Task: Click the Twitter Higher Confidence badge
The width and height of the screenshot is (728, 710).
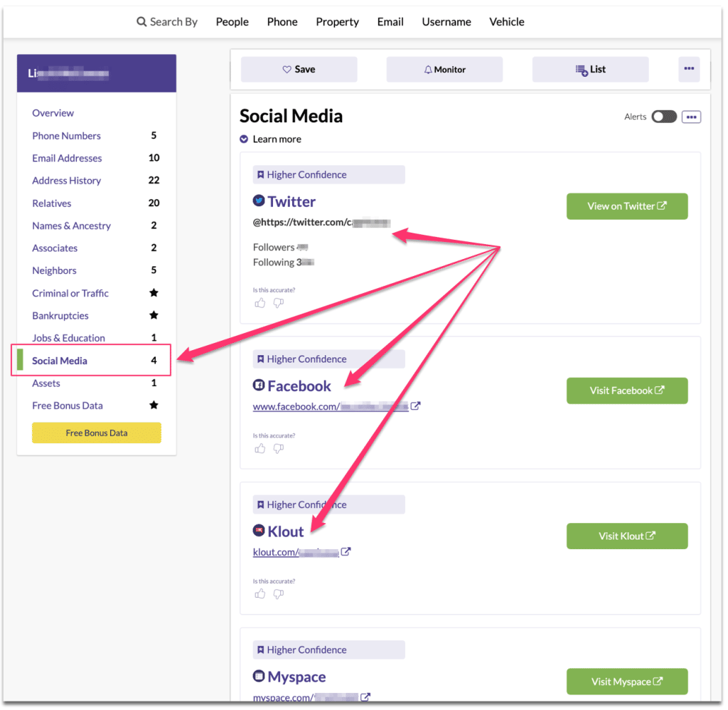Action: coord(328,175)
